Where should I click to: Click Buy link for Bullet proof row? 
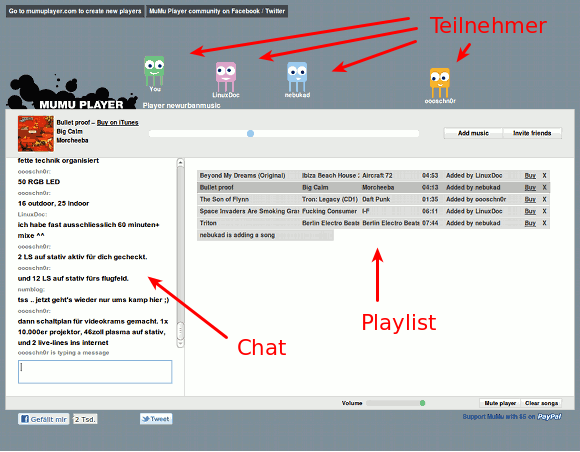530,188
